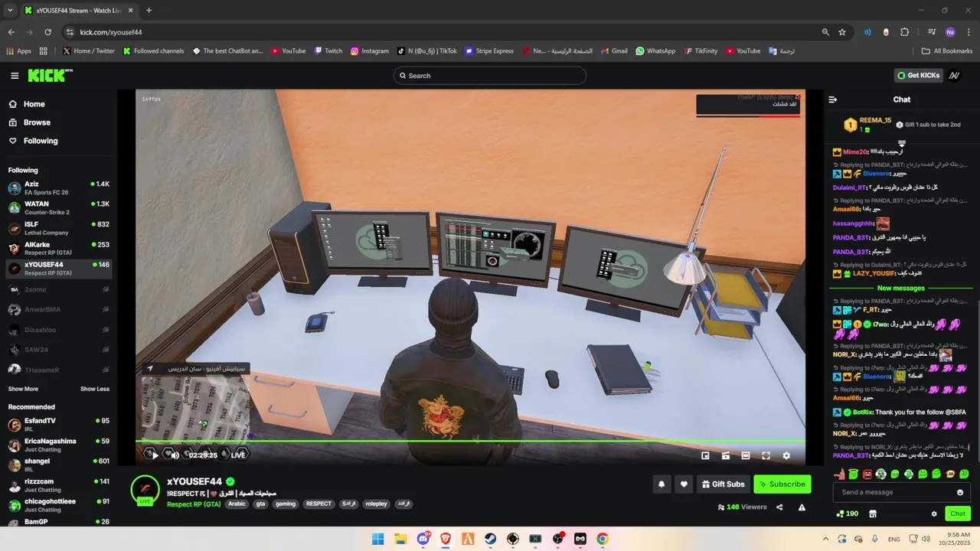
Task: Click Show More under Following
Action: [23, 389]
